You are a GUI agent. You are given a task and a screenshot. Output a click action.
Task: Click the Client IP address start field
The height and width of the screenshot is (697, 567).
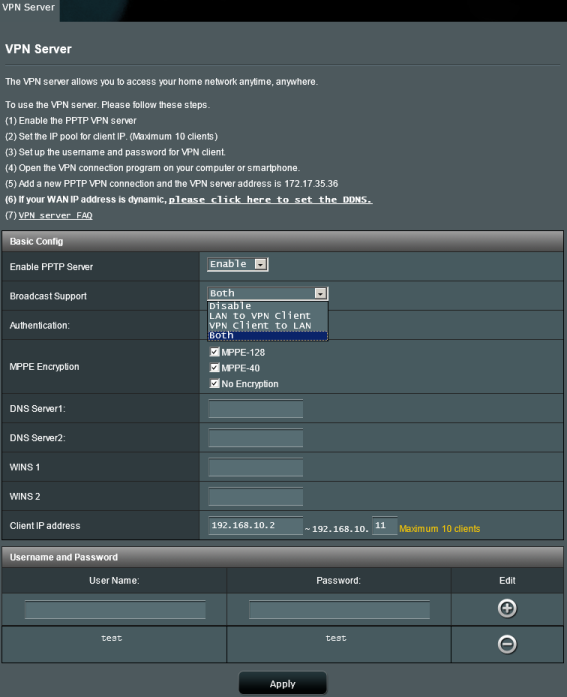click(x=256, y=525)
